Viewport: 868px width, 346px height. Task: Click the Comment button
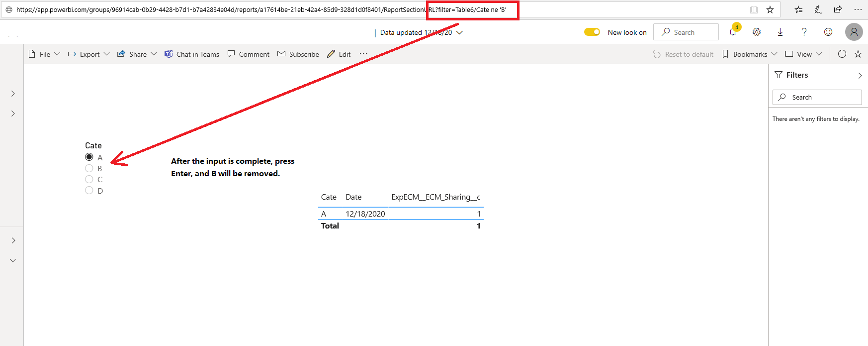[x=248, y=54]
